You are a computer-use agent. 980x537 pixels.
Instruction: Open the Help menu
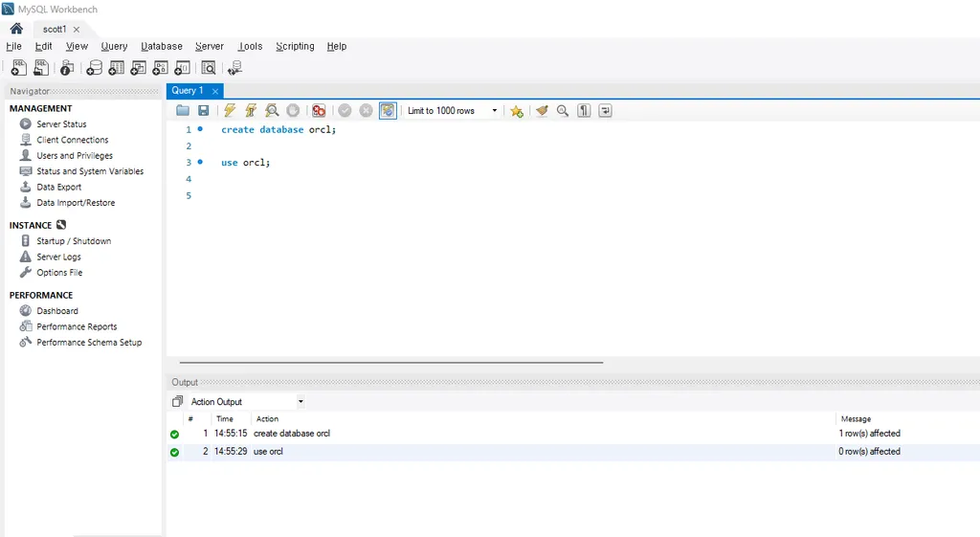337,46
